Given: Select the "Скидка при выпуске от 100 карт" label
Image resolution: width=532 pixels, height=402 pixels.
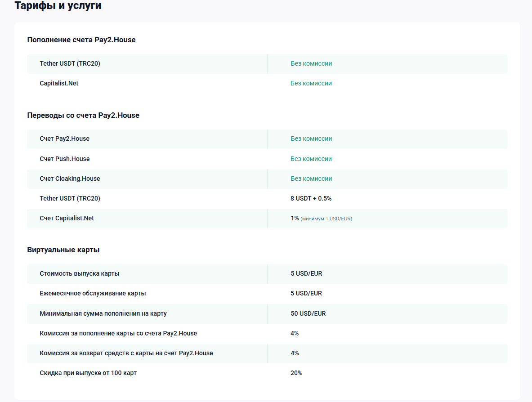Looking at the screenshot, I should coord(88,373).
